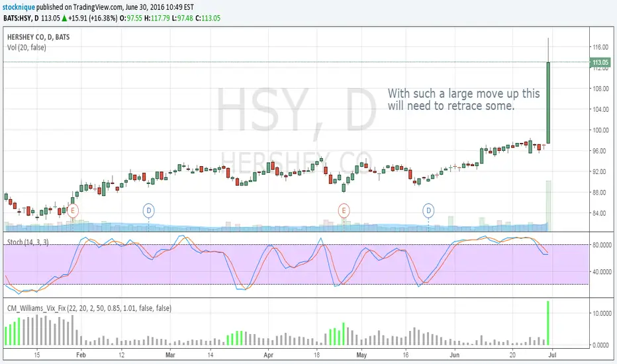Screen dimensions: 617x364
Task: Click the tall green June 30 candlestick
Action: click(548, 103)
